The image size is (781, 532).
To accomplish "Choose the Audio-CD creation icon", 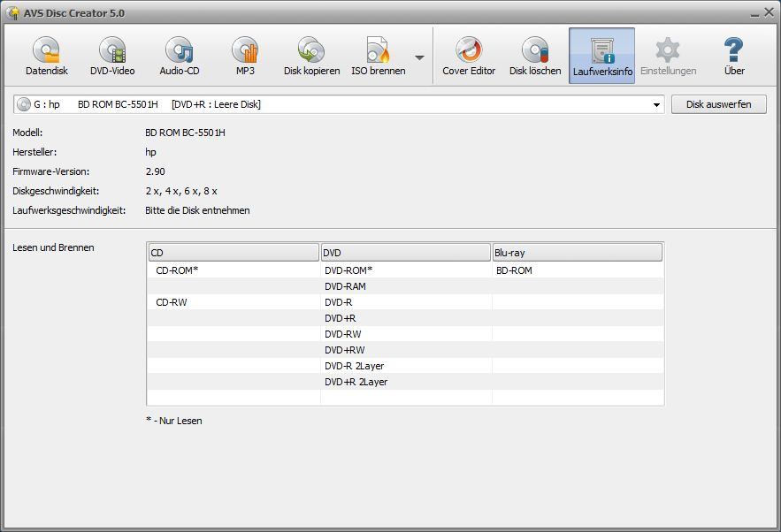I will tap(180, 56).
